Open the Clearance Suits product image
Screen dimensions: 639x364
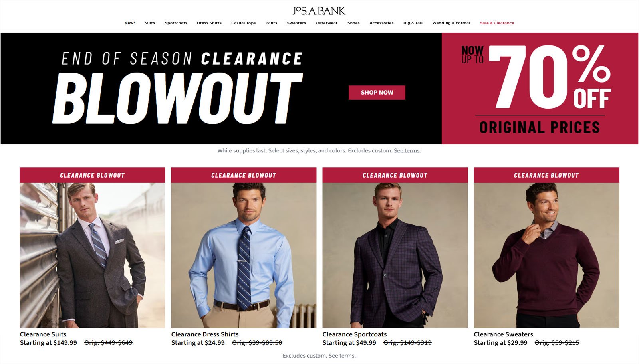(92, 255)
